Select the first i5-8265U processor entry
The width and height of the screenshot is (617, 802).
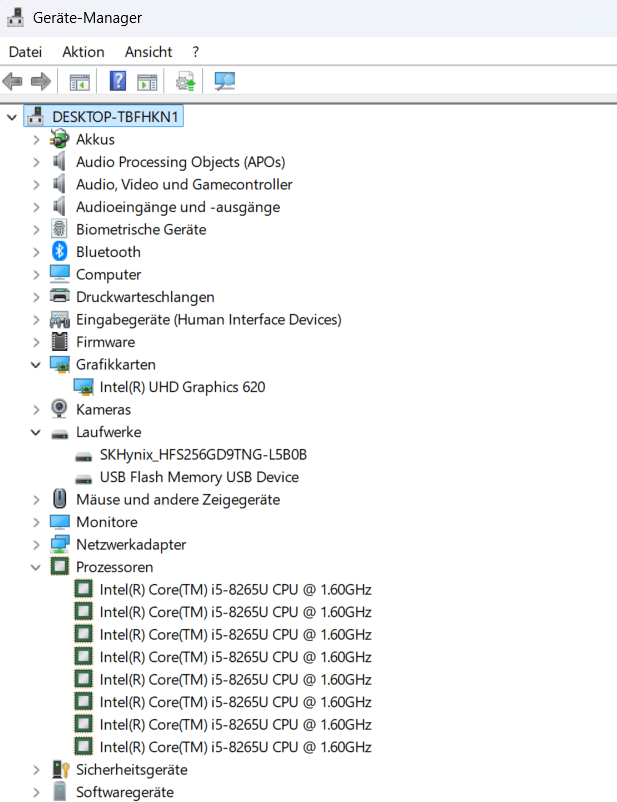pos(235,590)
